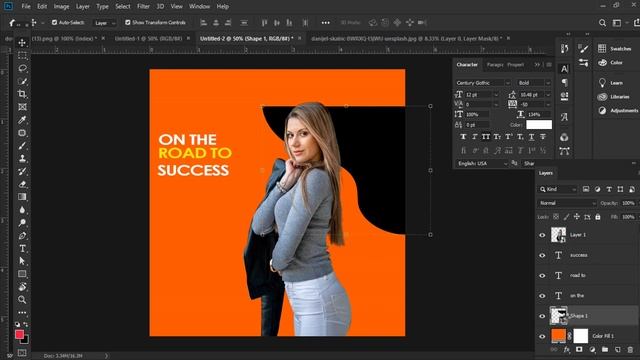Open the Window menu

(200, 7)
